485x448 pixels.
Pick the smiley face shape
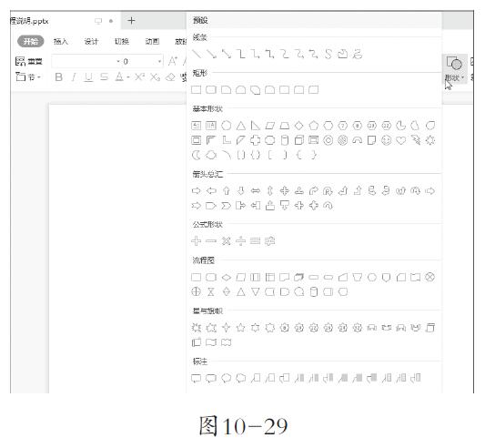click(386, 140)
